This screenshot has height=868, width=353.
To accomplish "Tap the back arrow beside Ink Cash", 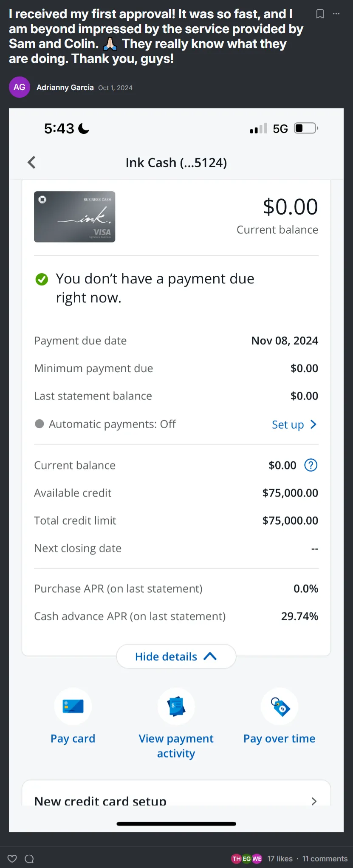I will pos(32,162).
